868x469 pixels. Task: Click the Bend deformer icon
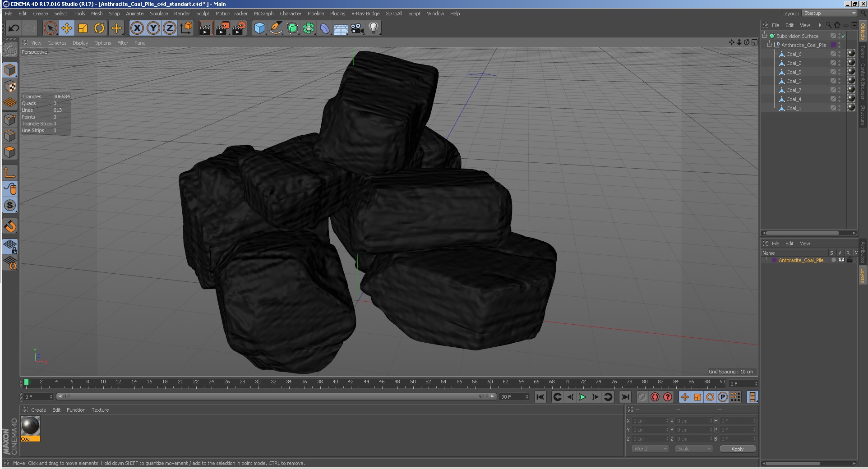pos(325,28)
